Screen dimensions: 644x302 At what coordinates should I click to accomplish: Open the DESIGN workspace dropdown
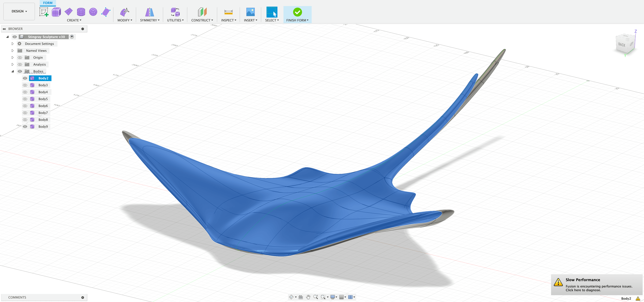19,11
